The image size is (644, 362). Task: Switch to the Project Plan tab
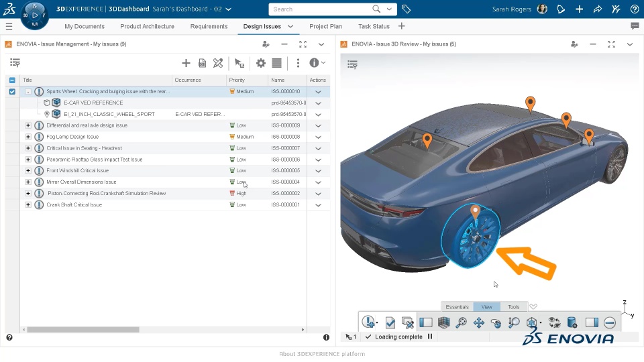click(x=325, y=26)
